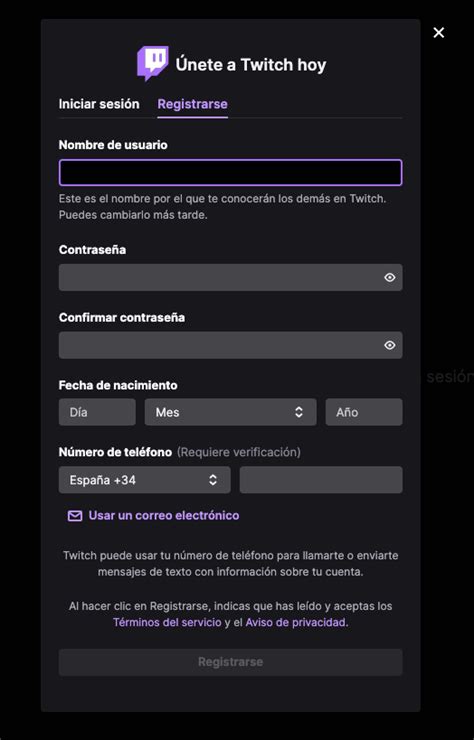Click the purple Twitch logo icon

coord(152,63)
